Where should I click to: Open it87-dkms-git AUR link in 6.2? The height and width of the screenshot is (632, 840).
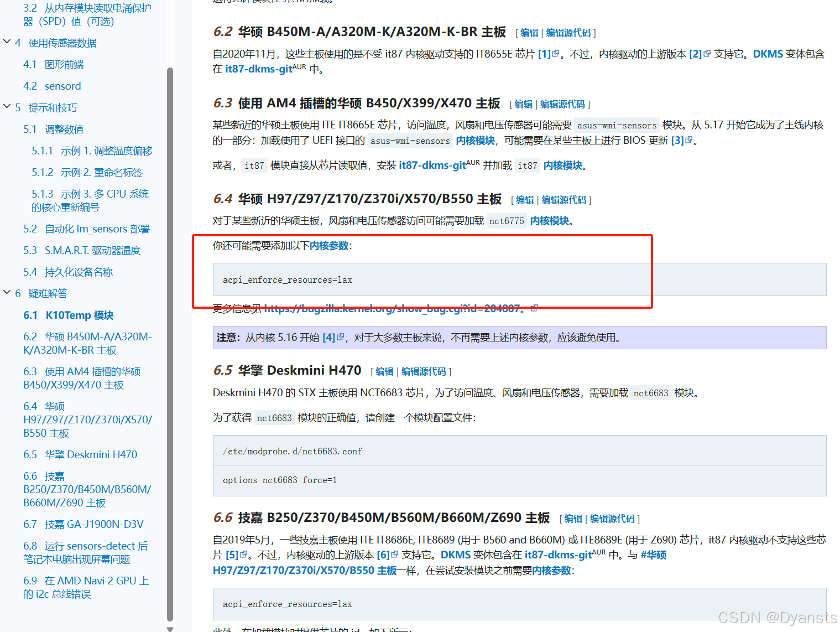click(259, 69)
